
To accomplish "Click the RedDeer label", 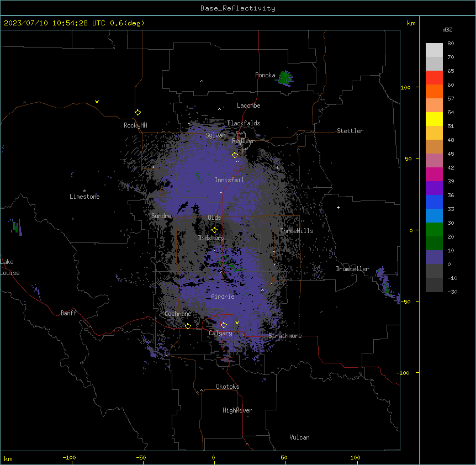I will tap(243, 141).
